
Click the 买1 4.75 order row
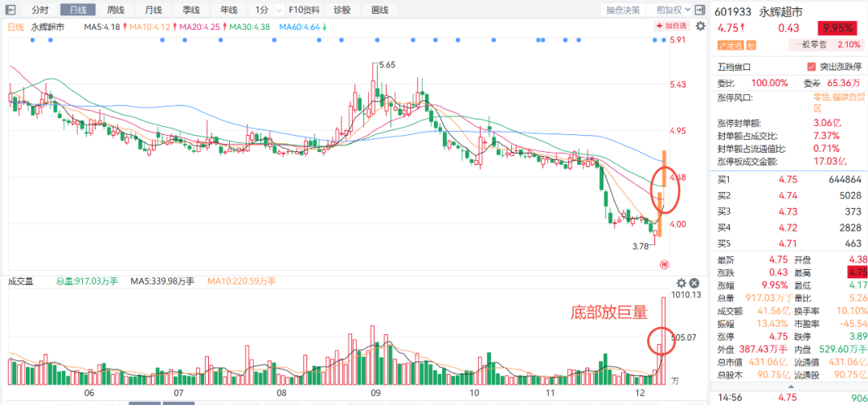pyautogui.click(x=789, y=180)
